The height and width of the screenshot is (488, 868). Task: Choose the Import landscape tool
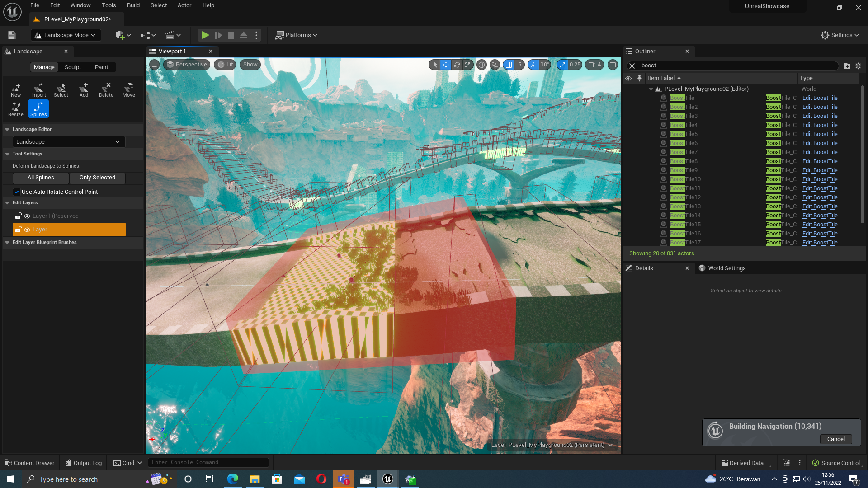38,89
